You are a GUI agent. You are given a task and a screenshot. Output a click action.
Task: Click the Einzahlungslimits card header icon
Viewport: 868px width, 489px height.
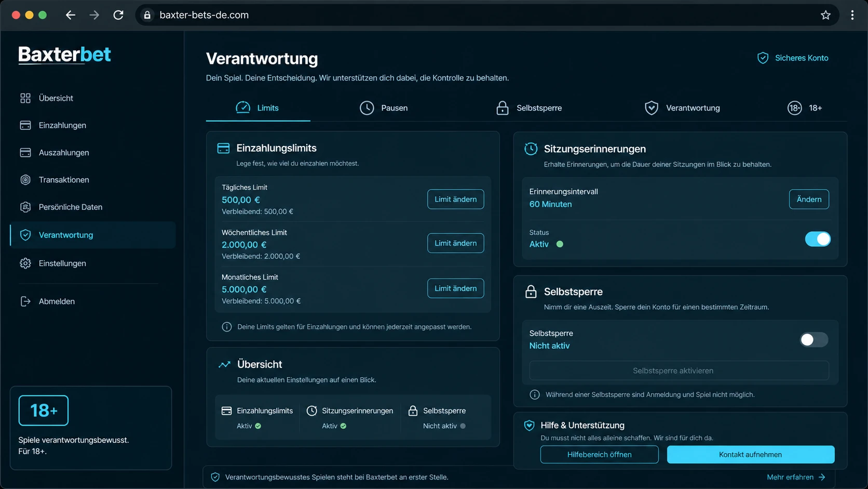point(223,148)
